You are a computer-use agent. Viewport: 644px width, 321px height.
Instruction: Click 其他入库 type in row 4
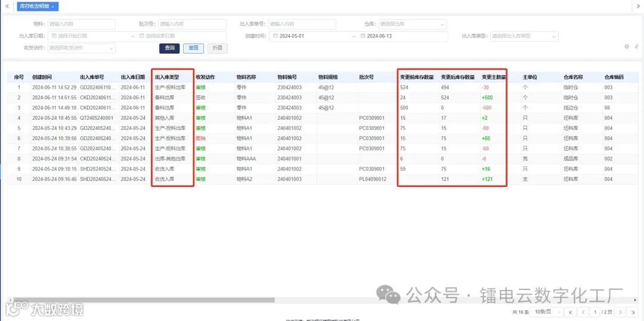pyautogui.click(x=165, y=118)
